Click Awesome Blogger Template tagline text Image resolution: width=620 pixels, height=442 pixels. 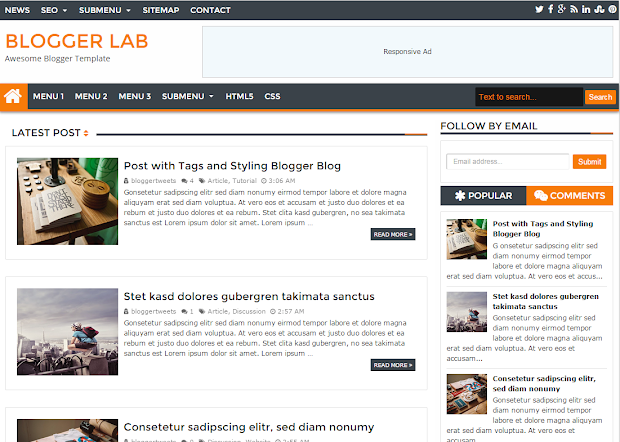[x=57, y=59]
